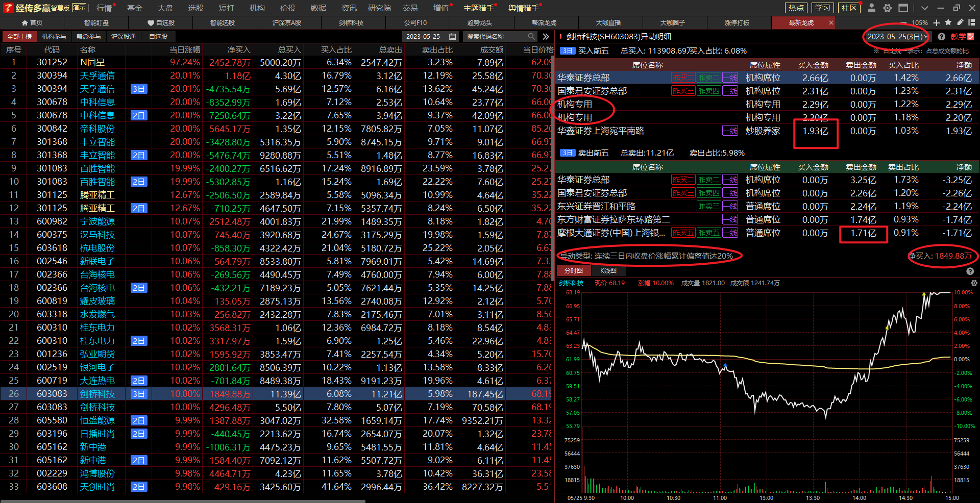This screenshot has width=980, height=503.
Task: Select stock 宁波能源 in the list
Action: click(x=97, y=221)
